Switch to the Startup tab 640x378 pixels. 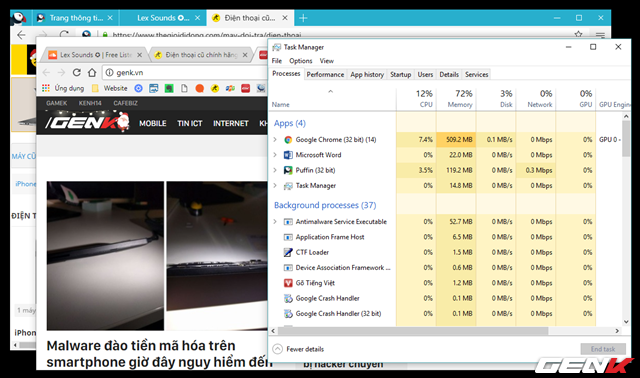[400, 74]
